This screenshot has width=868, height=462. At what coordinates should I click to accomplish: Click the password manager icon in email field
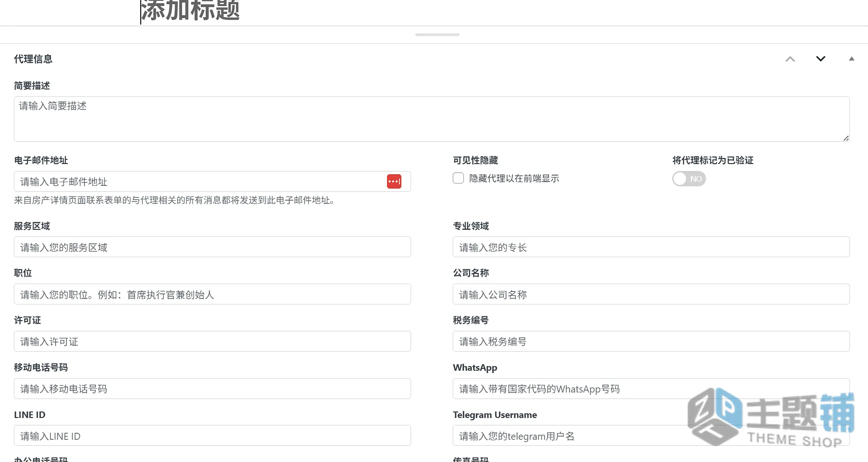(394, 182)
